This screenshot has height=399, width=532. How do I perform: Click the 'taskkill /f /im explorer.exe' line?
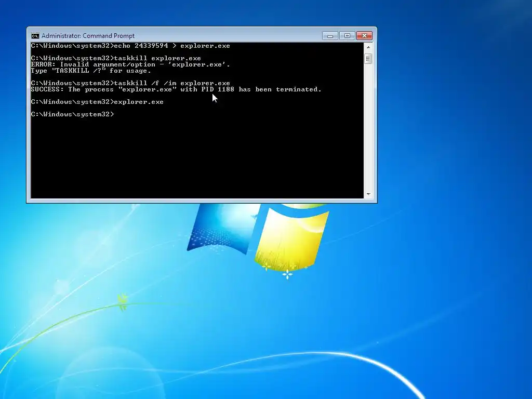130,83
